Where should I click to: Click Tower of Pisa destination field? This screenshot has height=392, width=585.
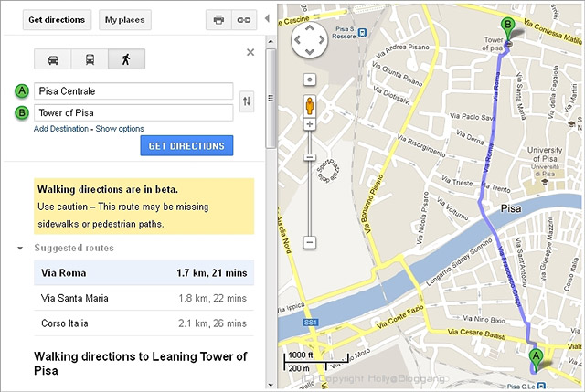click(x=133, y=112)
